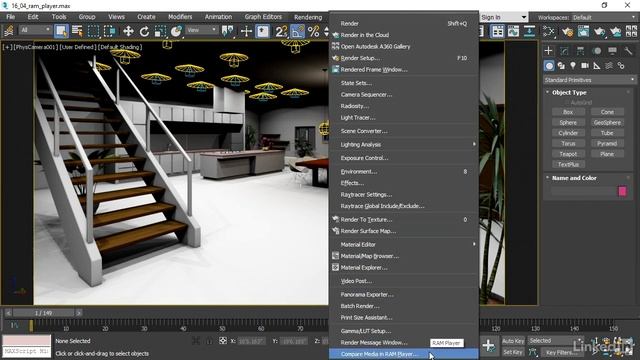Open Rendered Frame Window toolbar icon
The height and width of the screenshot is (360, 640).
click(x=583, y=31)
